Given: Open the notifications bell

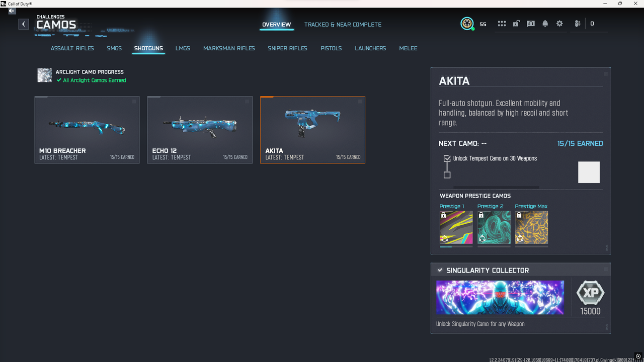Looking at the screenshot, I should tap(545, 24).
